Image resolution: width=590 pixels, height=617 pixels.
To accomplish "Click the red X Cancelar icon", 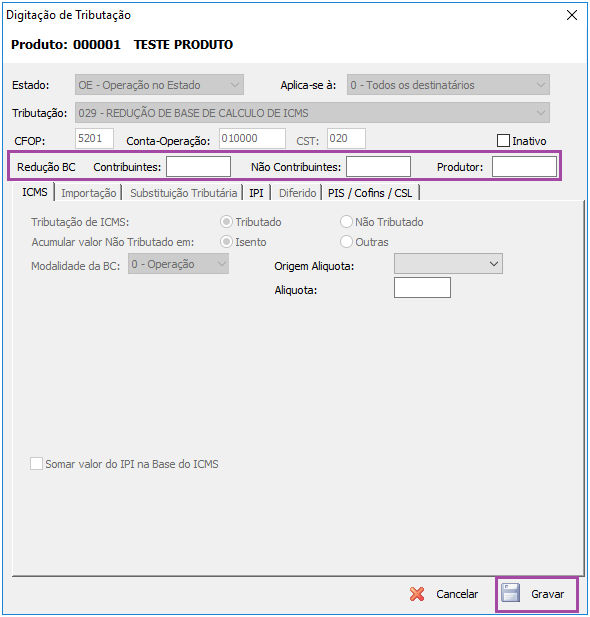I will [417, 594].
